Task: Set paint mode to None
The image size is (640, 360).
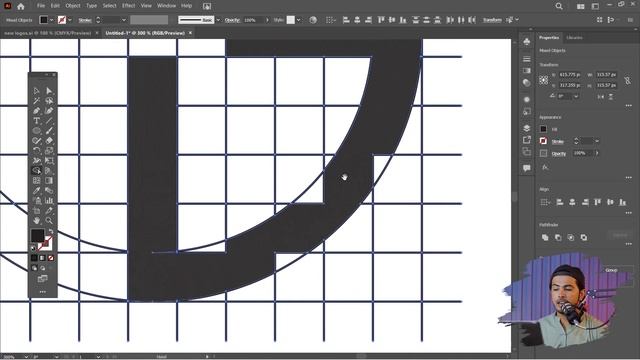Action: (x=51, y=258)
